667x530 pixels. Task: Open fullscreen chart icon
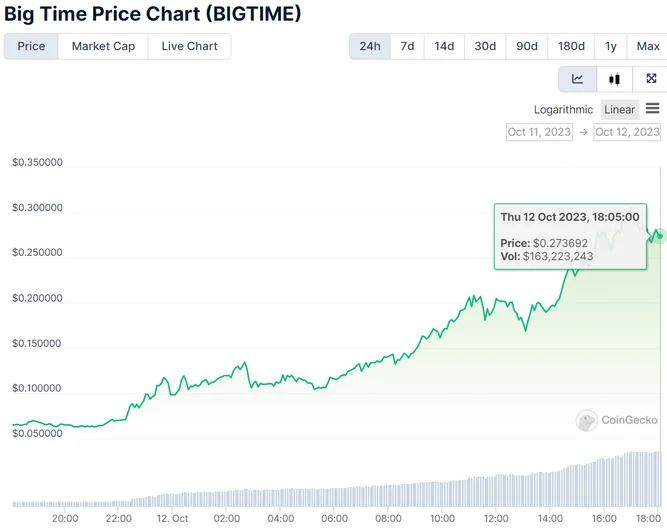[x=651, y=79]
